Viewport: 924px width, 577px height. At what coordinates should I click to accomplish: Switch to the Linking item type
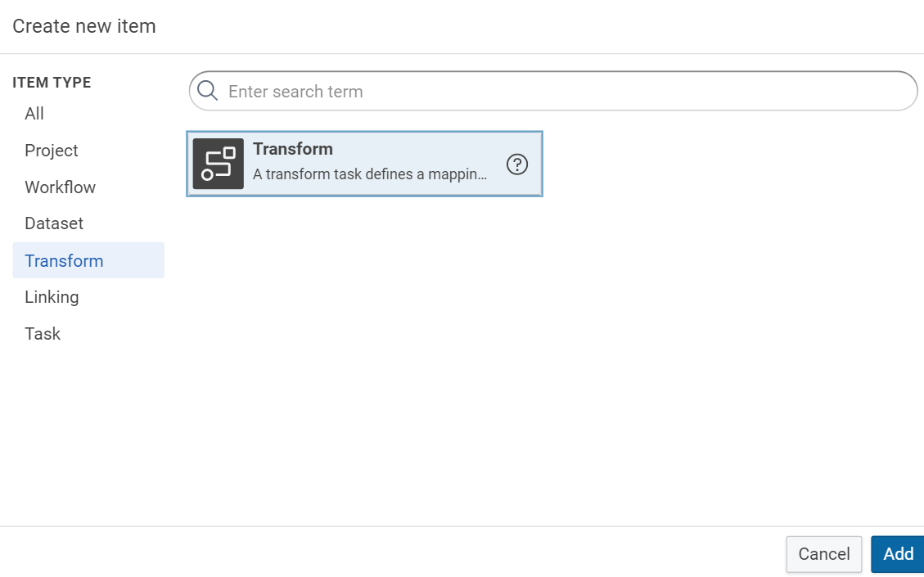tap(52, 297)
